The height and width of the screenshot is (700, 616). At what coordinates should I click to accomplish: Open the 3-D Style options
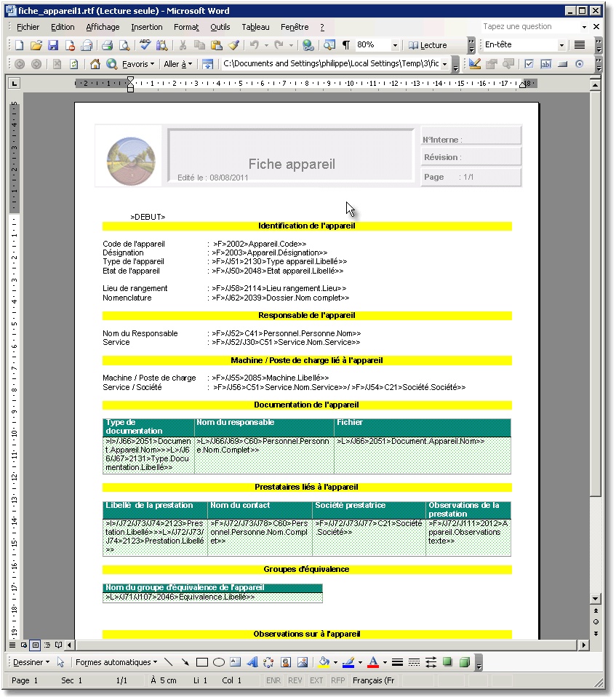coord(465,662)
